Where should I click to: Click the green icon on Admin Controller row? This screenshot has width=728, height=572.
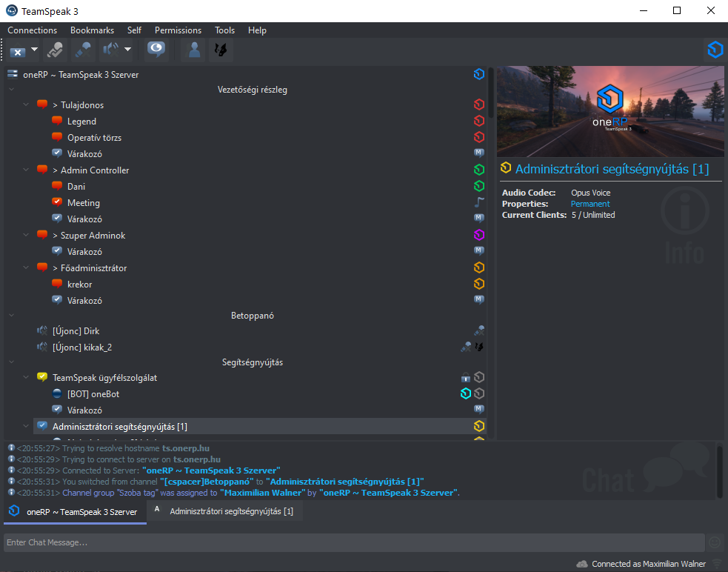tap(479, 170)
